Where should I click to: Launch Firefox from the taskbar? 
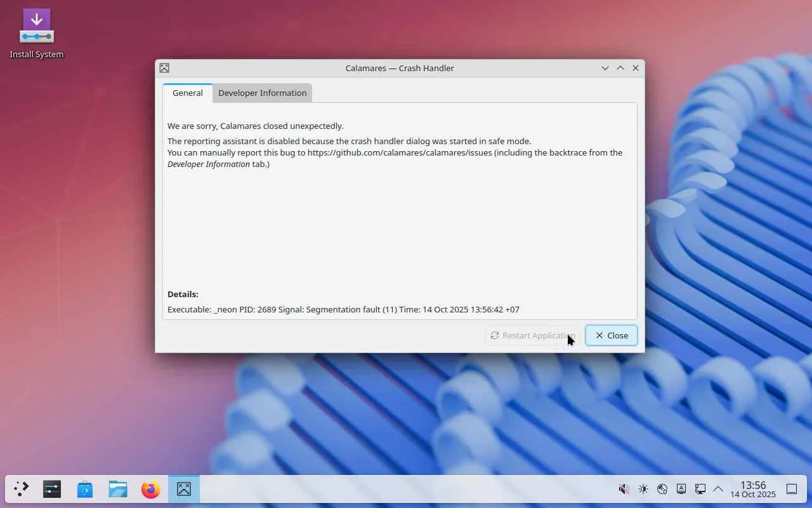(151, 489)
